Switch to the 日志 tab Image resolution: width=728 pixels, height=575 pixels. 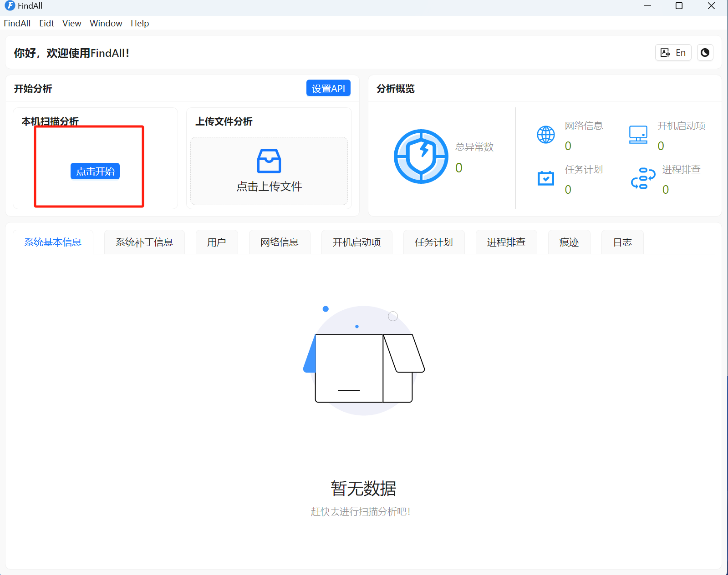622,242
